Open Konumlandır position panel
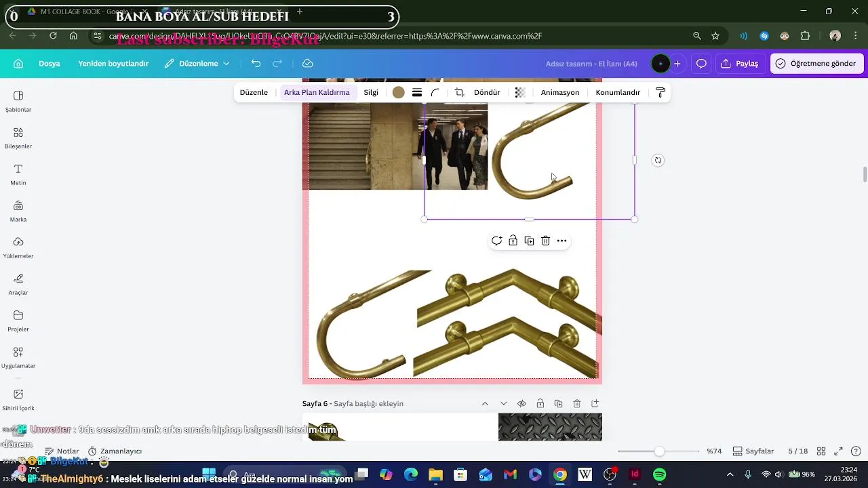Image resolution: width=868 pixels, height=488 pixels. pos(618,92)
